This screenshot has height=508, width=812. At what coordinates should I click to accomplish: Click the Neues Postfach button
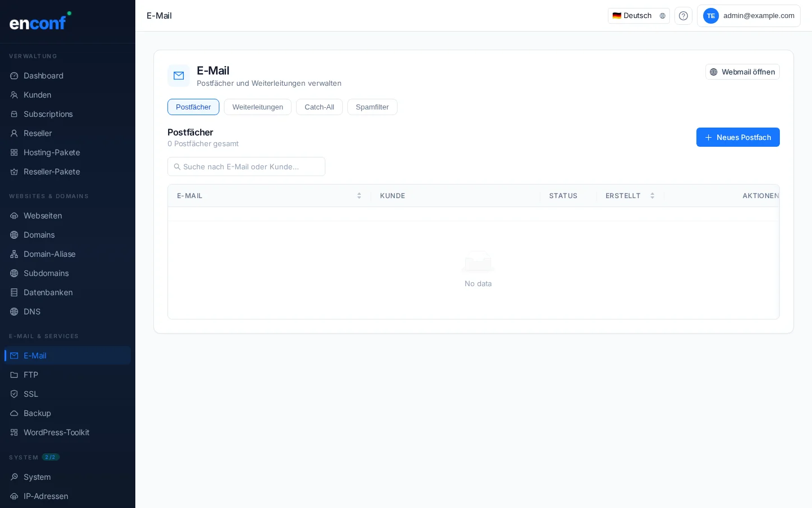(x=738, y=137)
